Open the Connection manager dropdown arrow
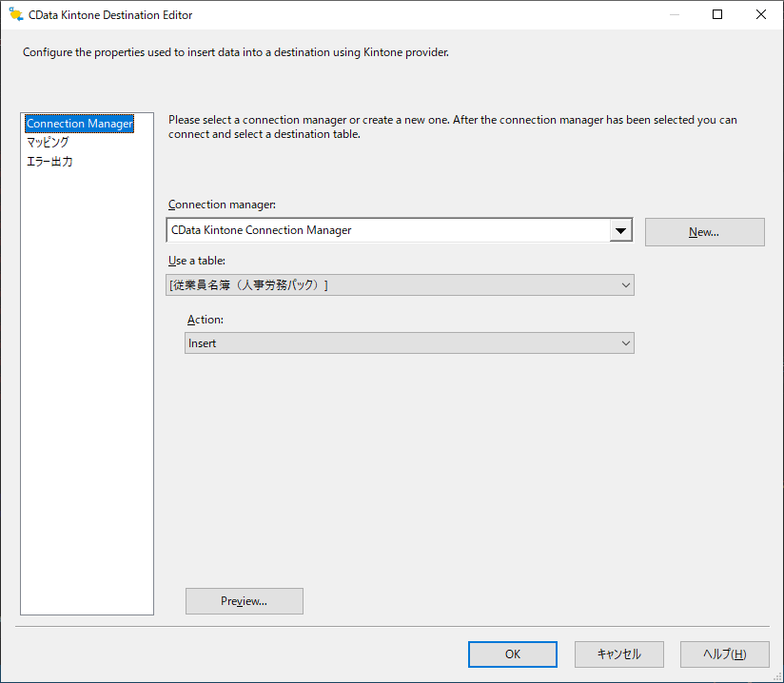Screen dimensions: 784x683 tap(620, 231)
